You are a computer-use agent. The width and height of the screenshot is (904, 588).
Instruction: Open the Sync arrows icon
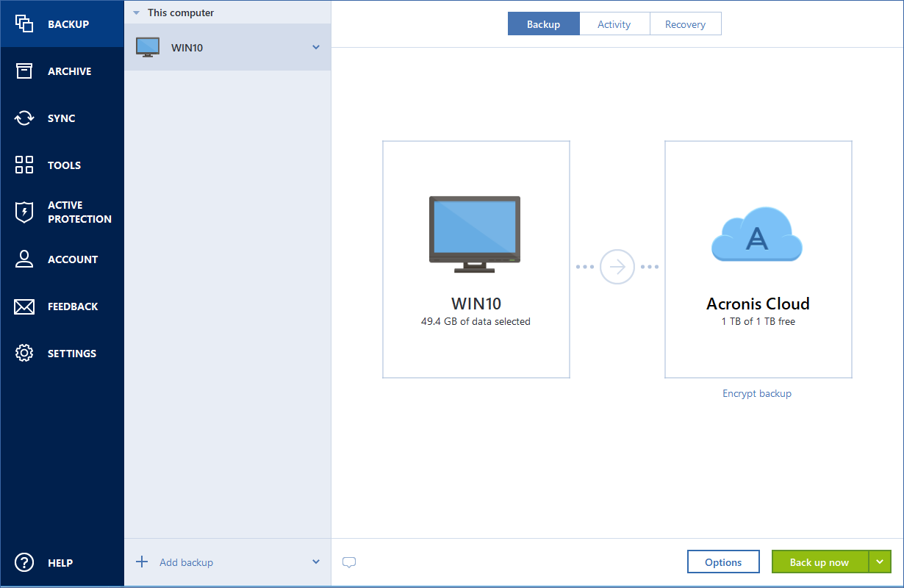coord(24,118)
